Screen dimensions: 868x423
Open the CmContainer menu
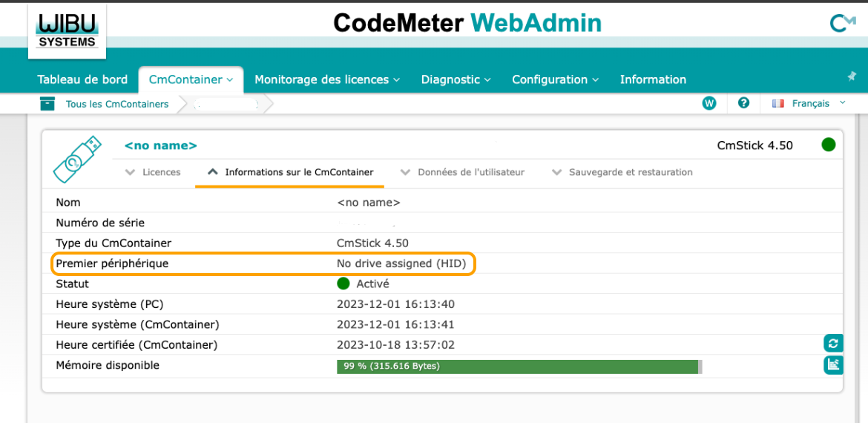191,79
